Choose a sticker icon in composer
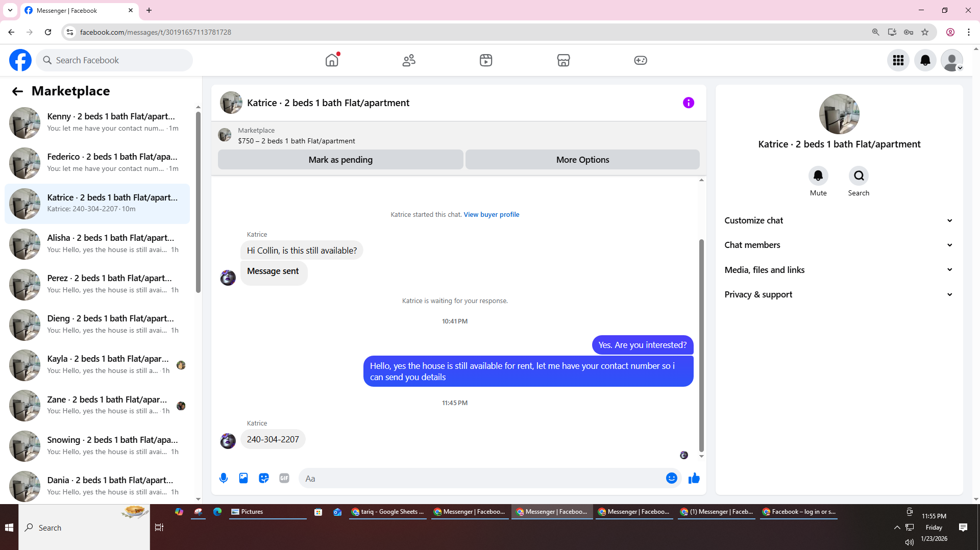This screenshot has height=550, width=980. click(x=264, y=478)
